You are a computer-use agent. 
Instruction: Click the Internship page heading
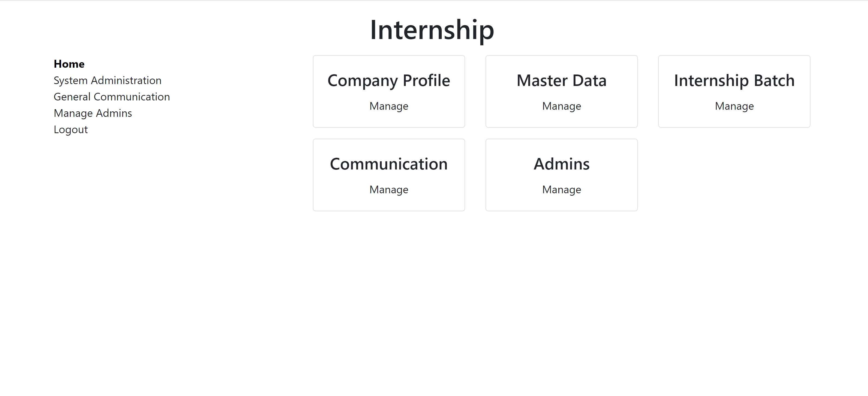pos(432,30)
